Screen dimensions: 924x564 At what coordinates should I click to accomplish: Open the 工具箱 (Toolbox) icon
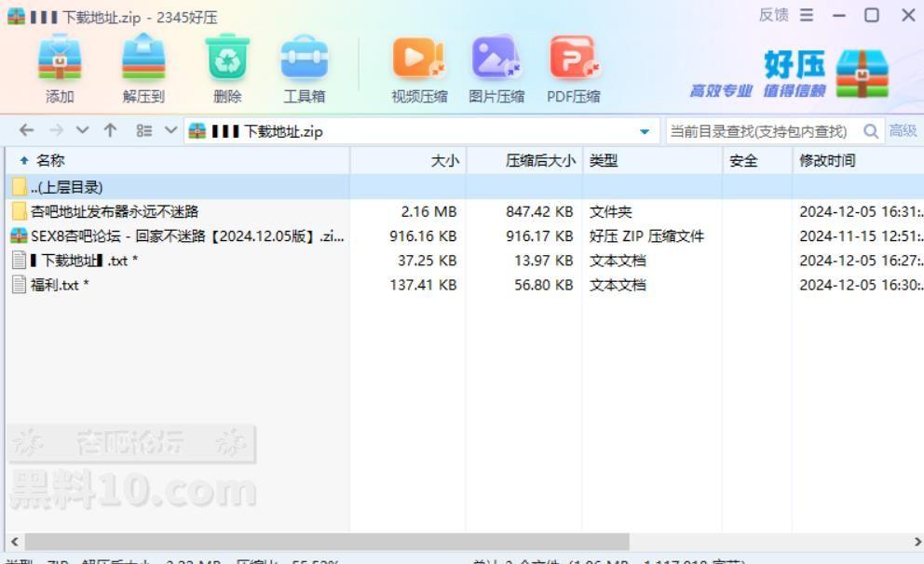pyautogui.click(x=304, y=57)
